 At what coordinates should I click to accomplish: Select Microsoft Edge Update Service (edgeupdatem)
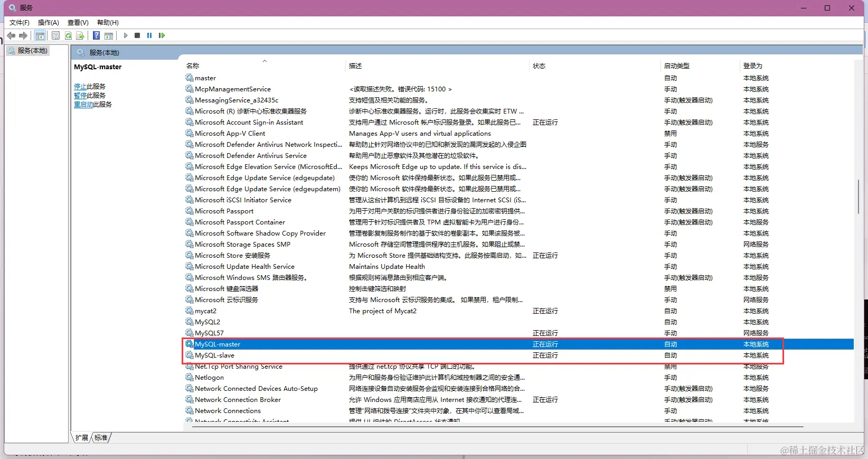[268, 189]
